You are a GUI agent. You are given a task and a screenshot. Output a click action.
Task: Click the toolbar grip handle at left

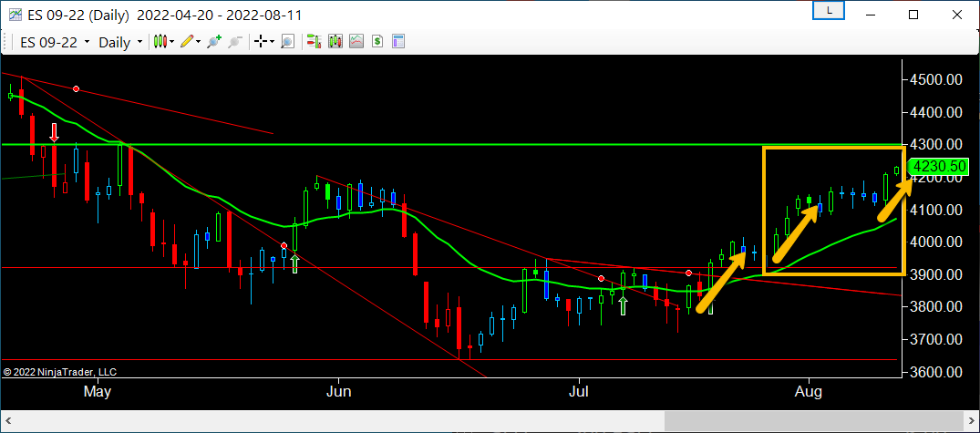6,43
